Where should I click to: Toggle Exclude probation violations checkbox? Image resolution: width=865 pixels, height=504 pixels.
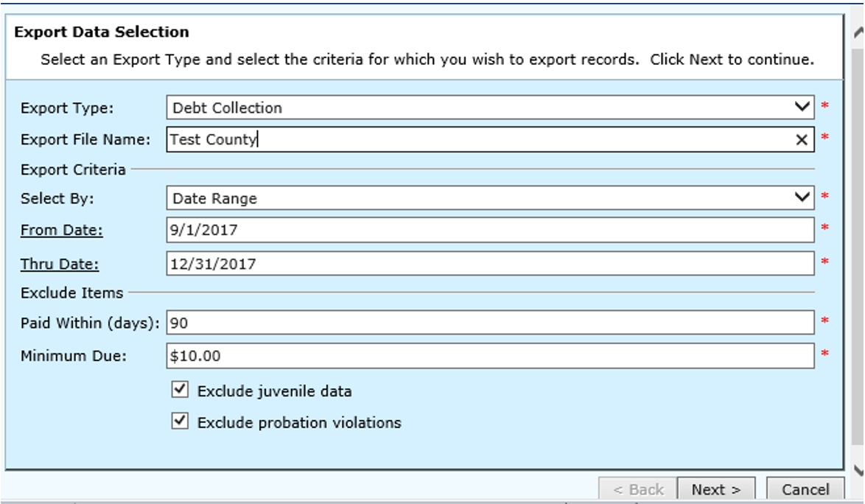[180, 421]
